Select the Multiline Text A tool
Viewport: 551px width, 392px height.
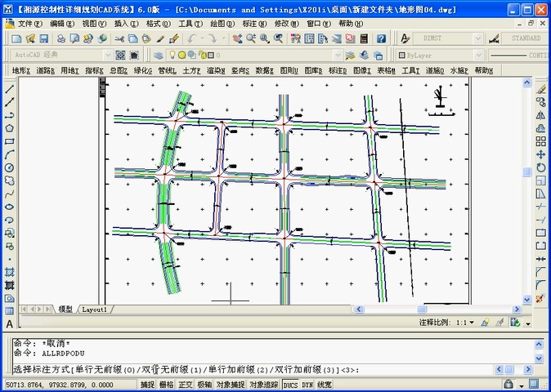point(10,324)
